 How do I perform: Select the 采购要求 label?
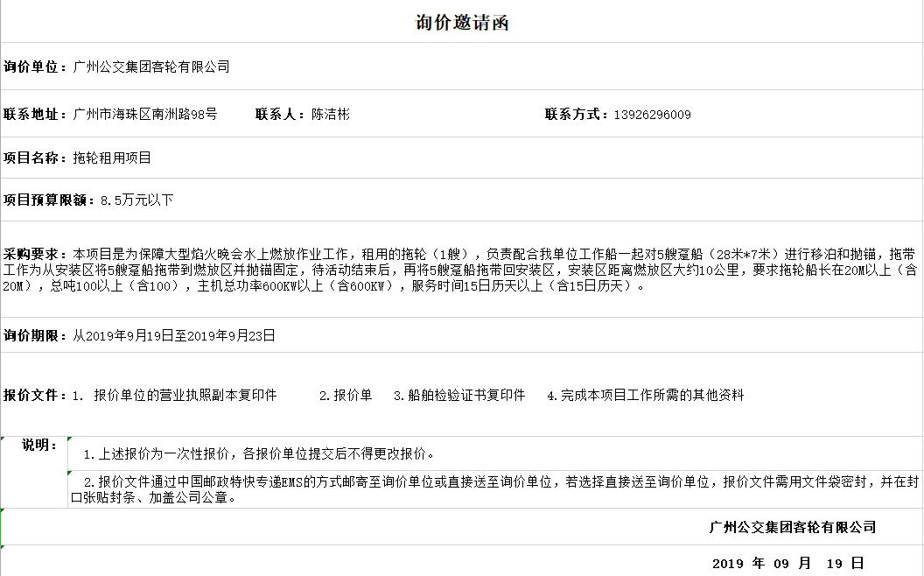35,254
